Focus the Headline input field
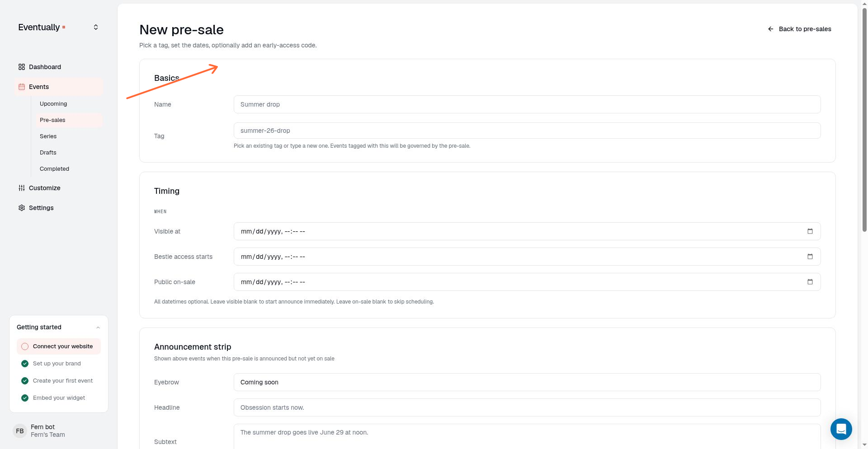This screenshot has height=449, width=868. (527, 407)
